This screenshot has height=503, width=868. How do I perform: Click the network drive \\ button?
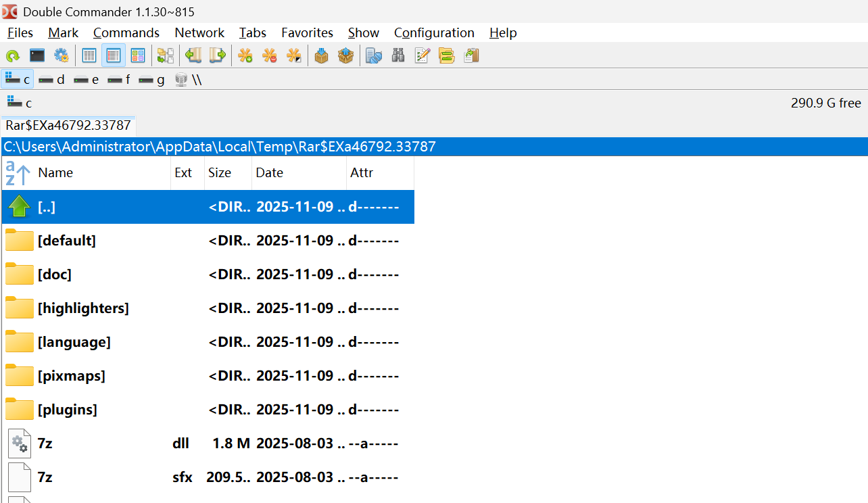[189, 80]
